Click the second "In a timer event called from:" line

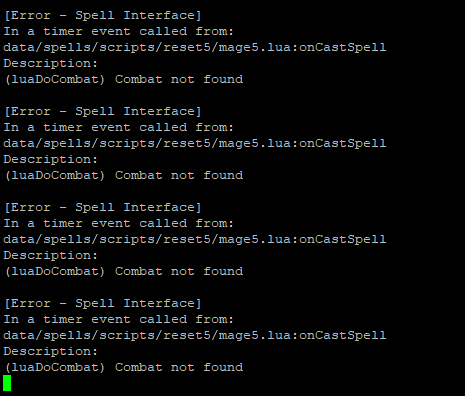pos(119,127)
